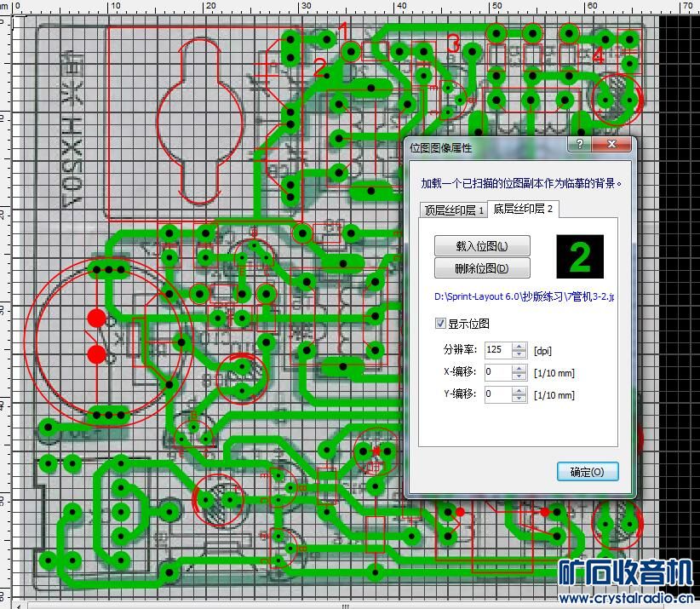Click the 删除位图 button

[482, 268]
